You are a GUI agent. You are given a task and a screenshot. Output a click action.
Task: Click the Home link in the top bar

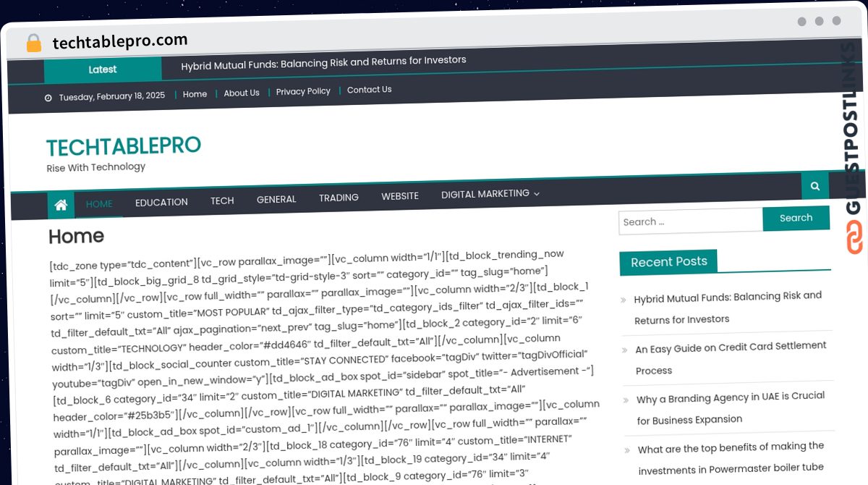pos(195,94)
